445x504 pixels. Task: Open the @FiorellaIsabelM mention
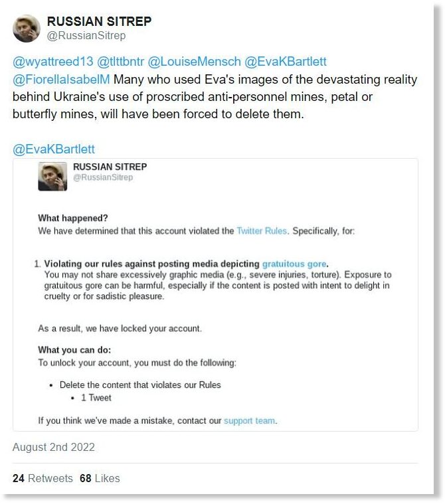(x=61, y=79)
